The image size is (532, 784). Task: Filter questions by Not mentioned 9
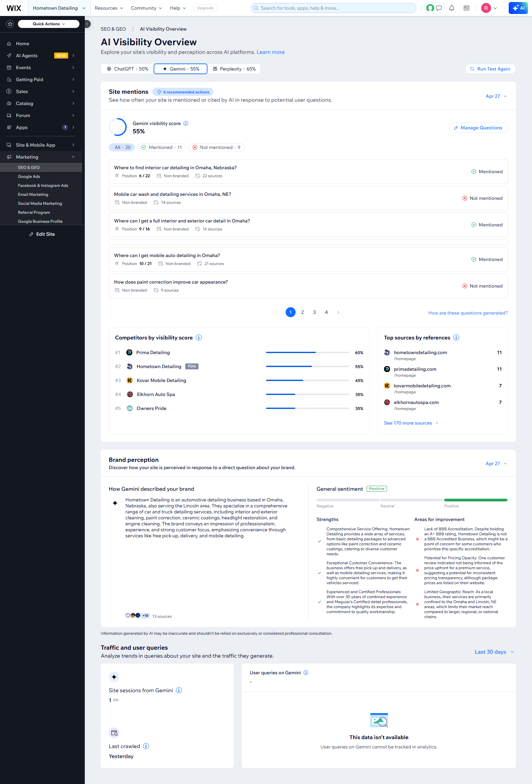click(216, 147)
